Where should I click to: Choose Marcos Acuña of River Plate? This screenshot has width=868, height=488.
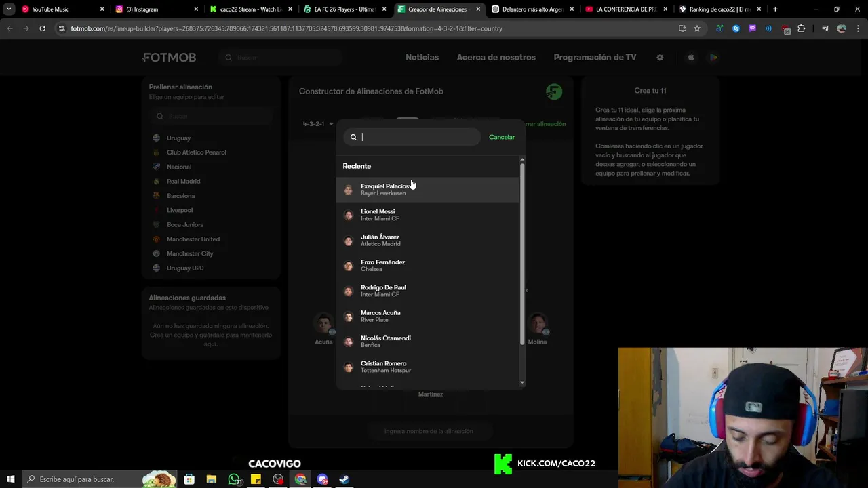428,316
